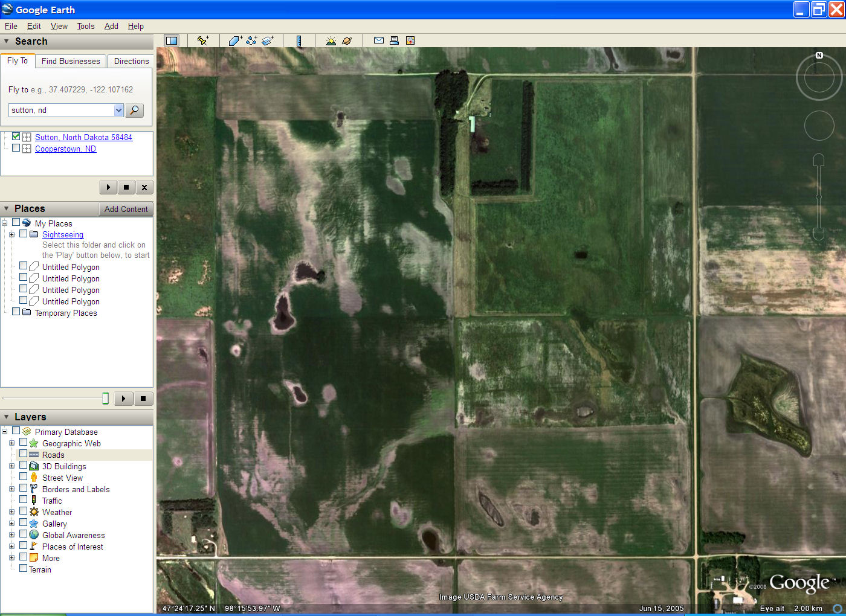The width and height of the screenshot is (846, 616).
Task: Click the look-around compass ring
Action: point(819,77)
